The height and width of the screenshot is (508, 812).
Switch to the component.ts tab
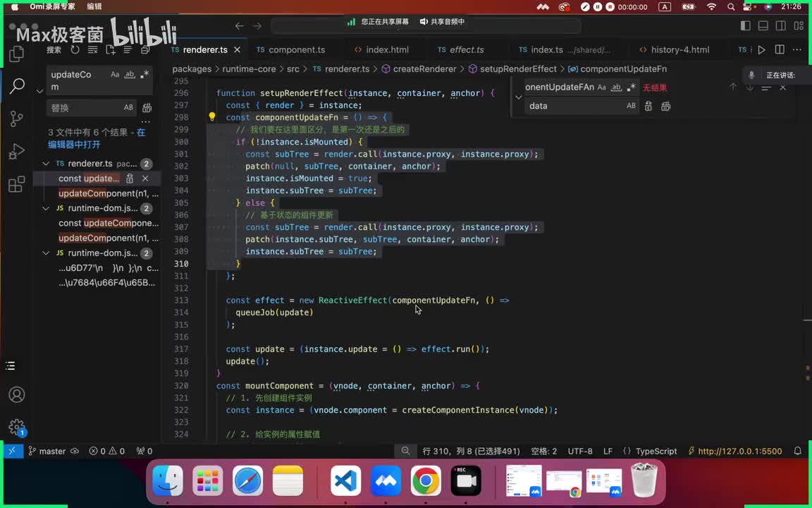296,50
